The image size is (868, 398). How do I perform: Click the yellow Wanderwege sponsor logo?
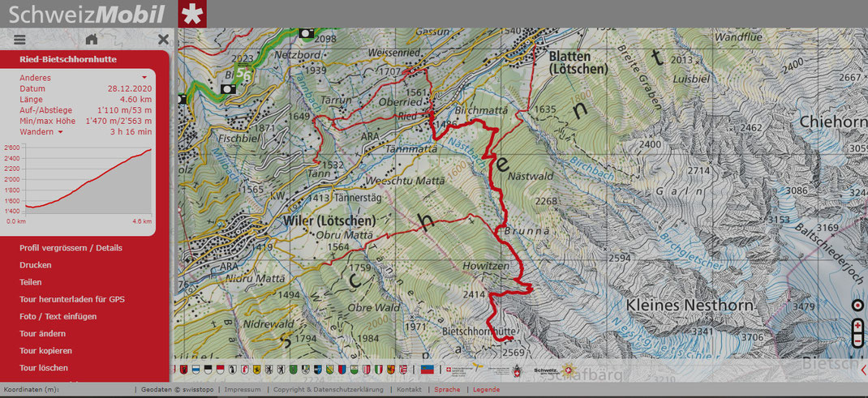coord(477,367)
